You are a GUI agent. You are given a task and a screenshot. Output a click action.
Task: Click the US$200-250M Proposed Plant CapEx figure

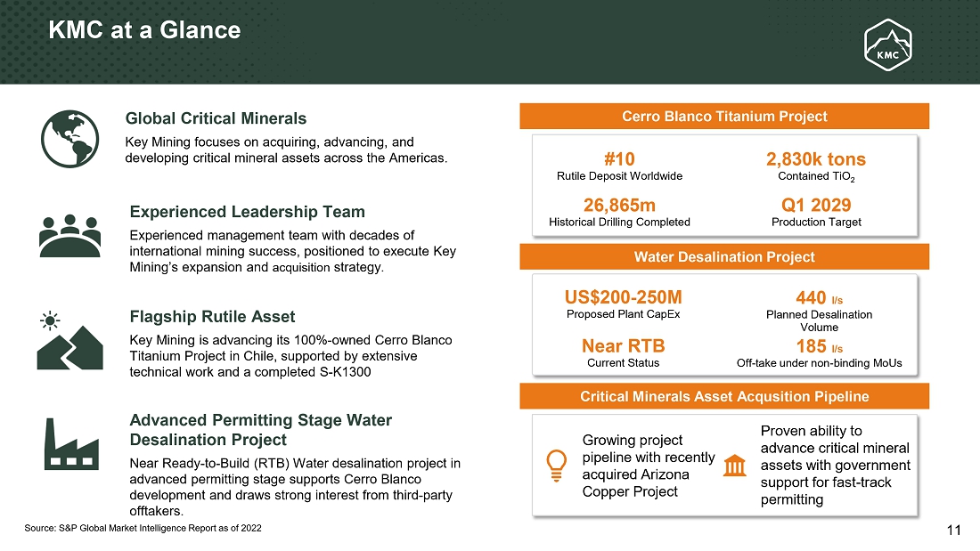coord(623,297)
